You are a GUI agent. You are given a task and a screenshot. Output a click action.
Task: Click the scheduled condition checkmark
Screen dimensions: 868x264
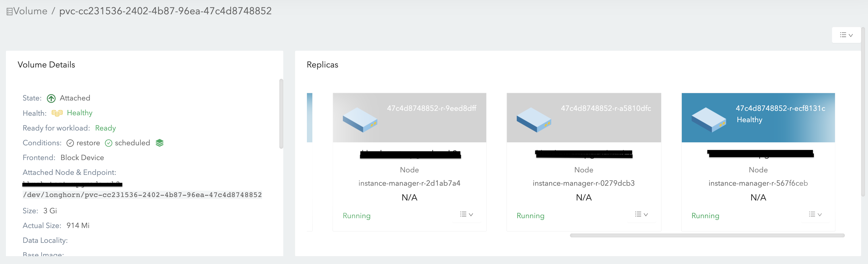[x=108, y=143]
